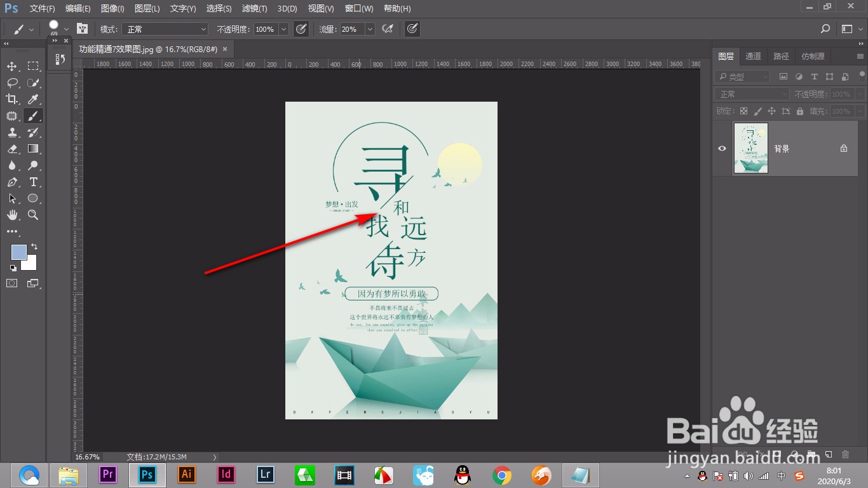
Task: Hide the 背景 layer visibility
Action: pyautogui.click(x=721, y=148)
